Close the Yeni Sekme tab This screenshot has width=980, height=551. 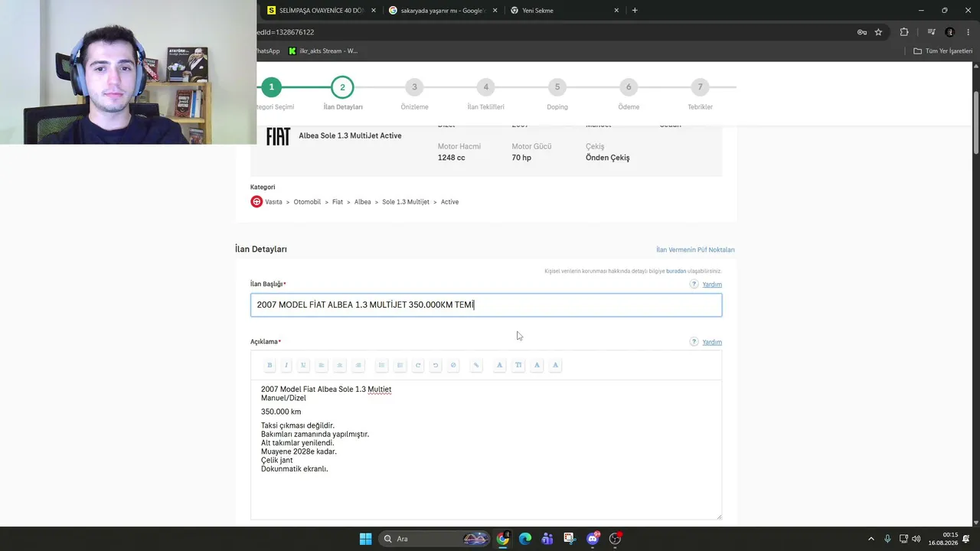616,11
